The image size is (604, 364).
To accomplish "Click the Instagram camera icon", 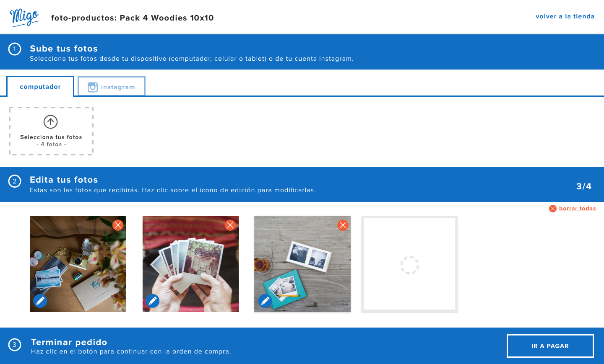I will point(93,87).
